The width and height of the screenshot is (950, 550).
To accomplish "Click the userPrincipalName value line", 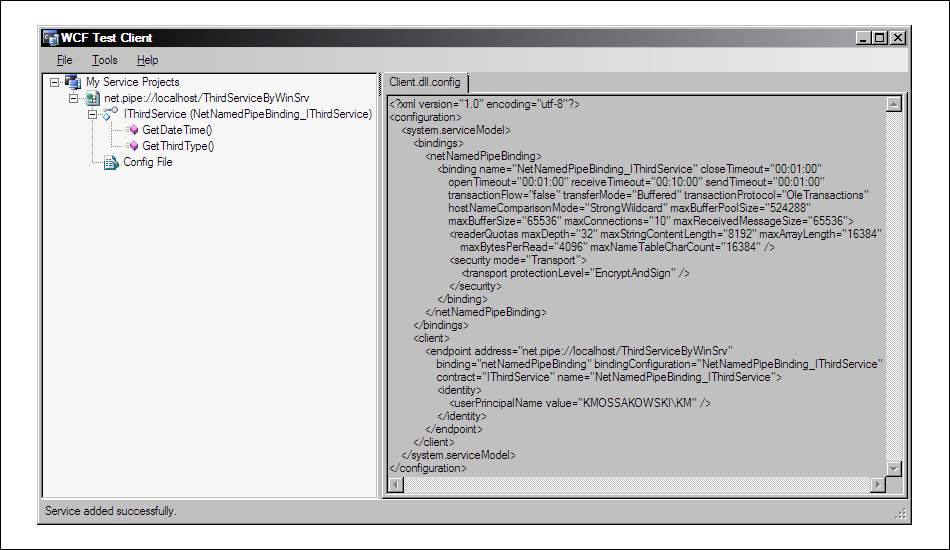I will tap(580, 403).
